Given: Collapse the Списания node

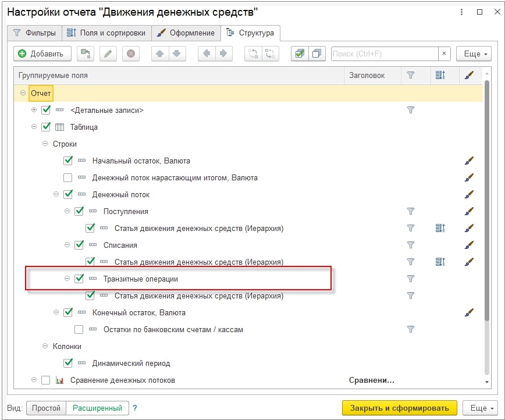Looking at the screenshot, I should pos(67,244).
